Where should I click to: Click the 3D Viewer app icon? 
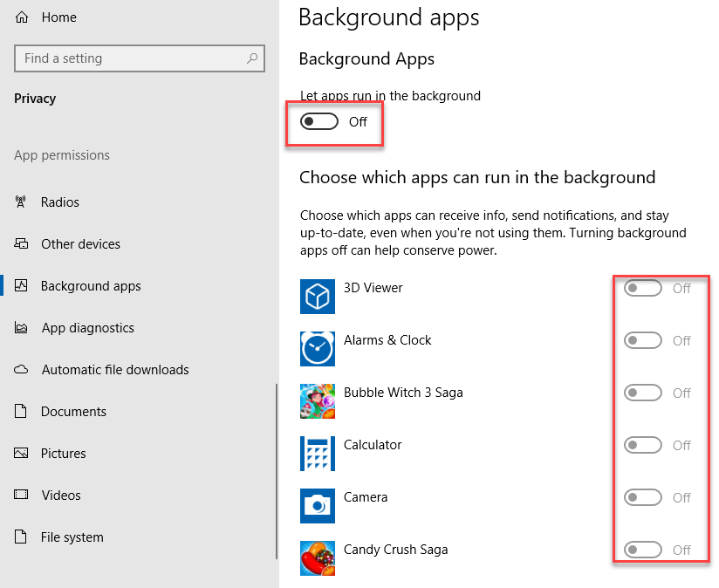pos(318,297)
